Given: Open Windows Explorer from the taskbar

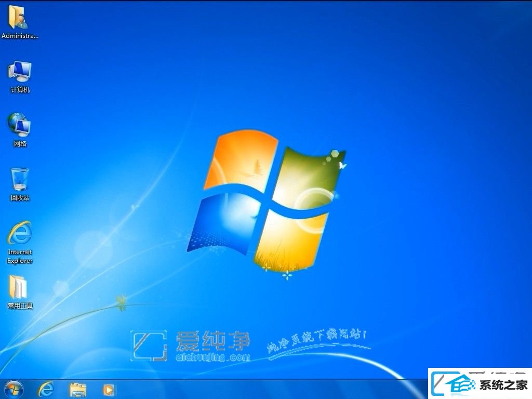Looking at the screenshot, I should (x=78, y=390).
